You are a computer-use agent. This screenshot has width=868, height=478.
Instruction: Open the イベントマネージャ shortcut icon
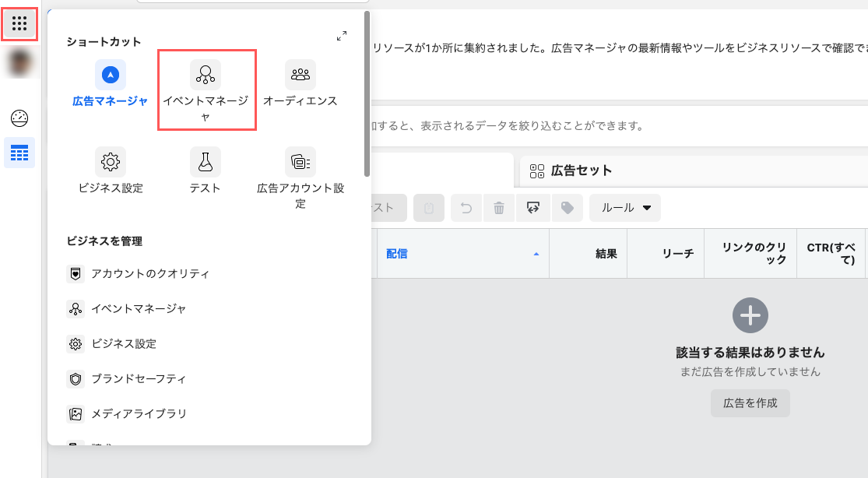click(x=206, y=75)
